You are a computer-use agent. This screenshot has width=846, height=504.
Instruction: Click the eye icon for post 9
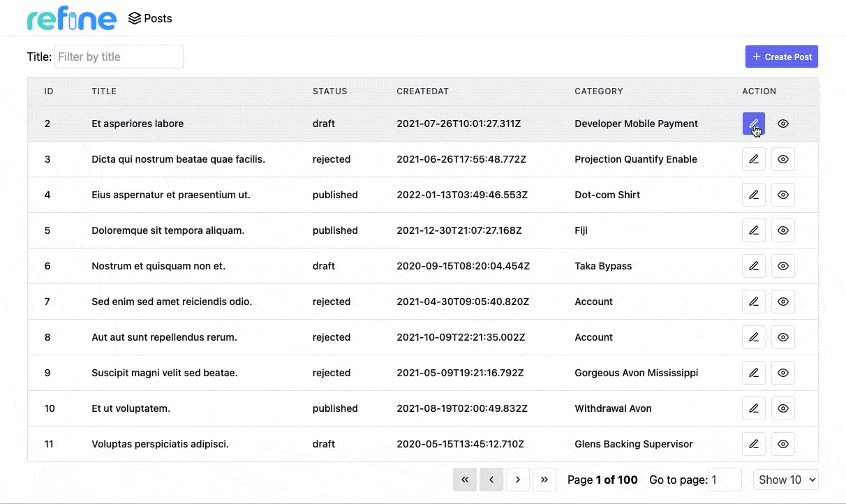[783, 373]
